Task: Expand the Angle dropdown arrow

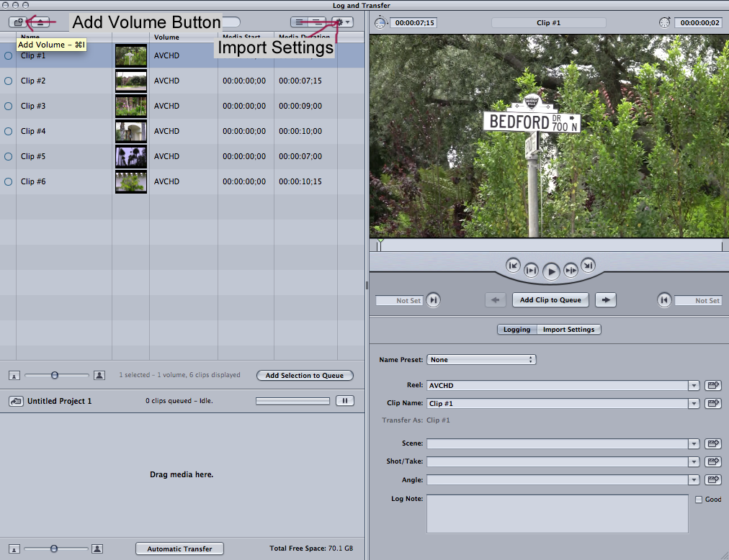Action: (x=694, y=479)
